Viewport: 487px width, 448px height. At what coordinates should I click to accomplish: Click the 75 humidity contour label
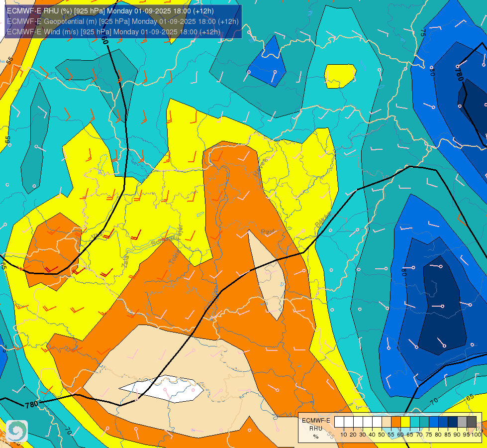pyautogui.click(x=423, y=33)
